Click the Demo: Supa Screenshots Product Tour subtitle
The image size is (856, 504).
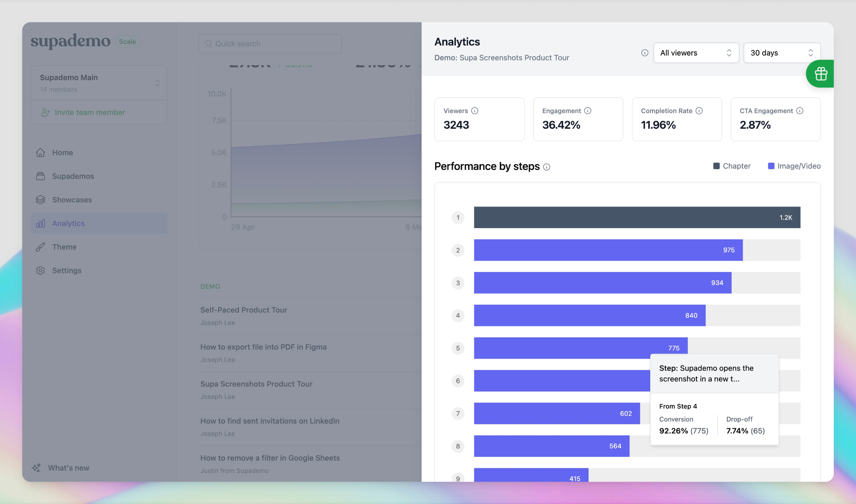pos(502,58)
